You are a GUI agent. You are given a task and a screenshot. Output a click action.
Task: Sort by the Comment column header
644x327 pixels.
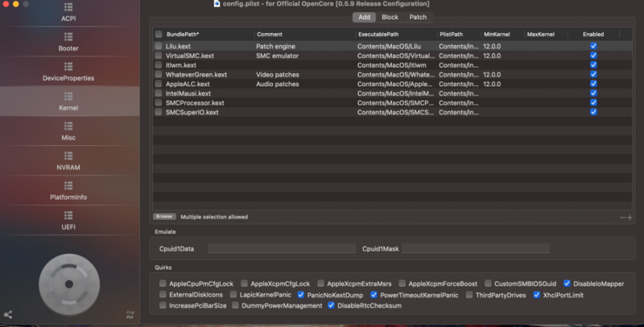click(x=270, y=34)
